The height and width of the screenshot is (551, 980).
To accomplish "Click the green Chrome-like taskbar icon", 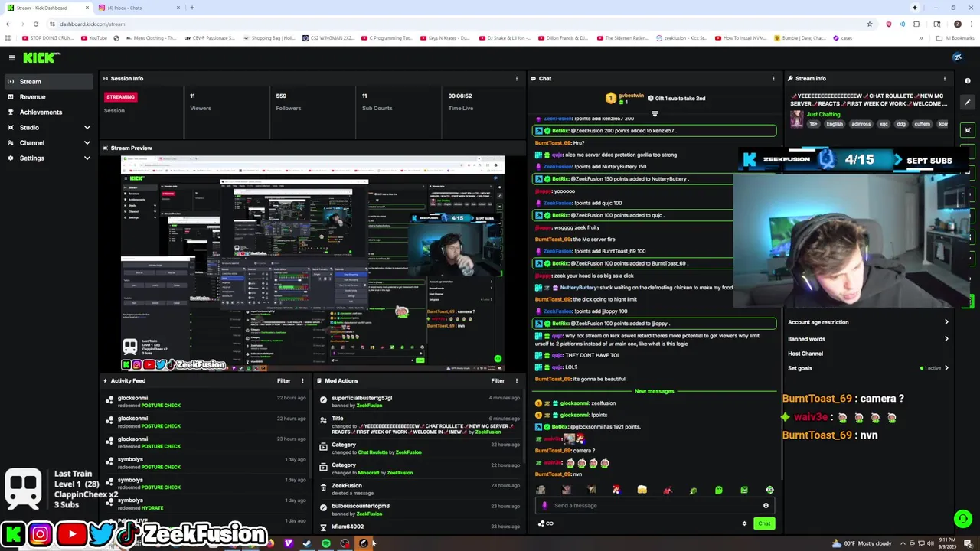I will [326, 543].
